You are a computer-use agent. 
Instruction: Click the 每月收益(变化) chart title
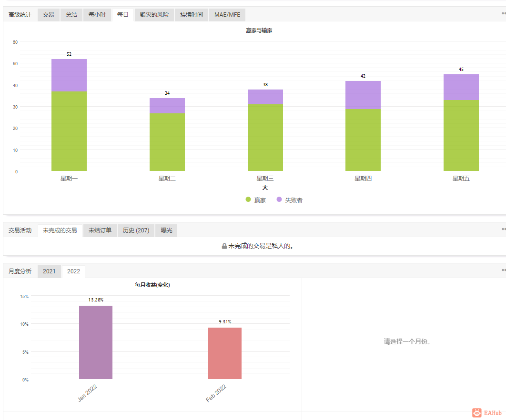pos(152,285)
